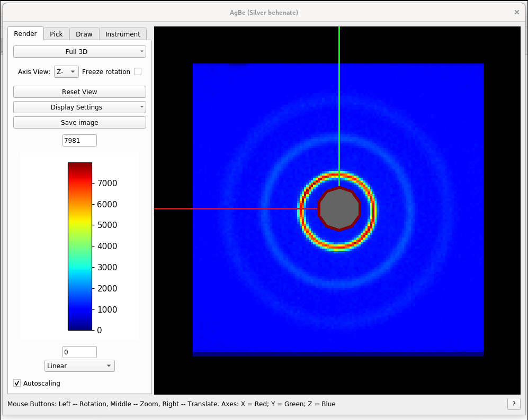528x420 pixels.
Task: Click the help question mark button
Action: click(x=513, y=404)
